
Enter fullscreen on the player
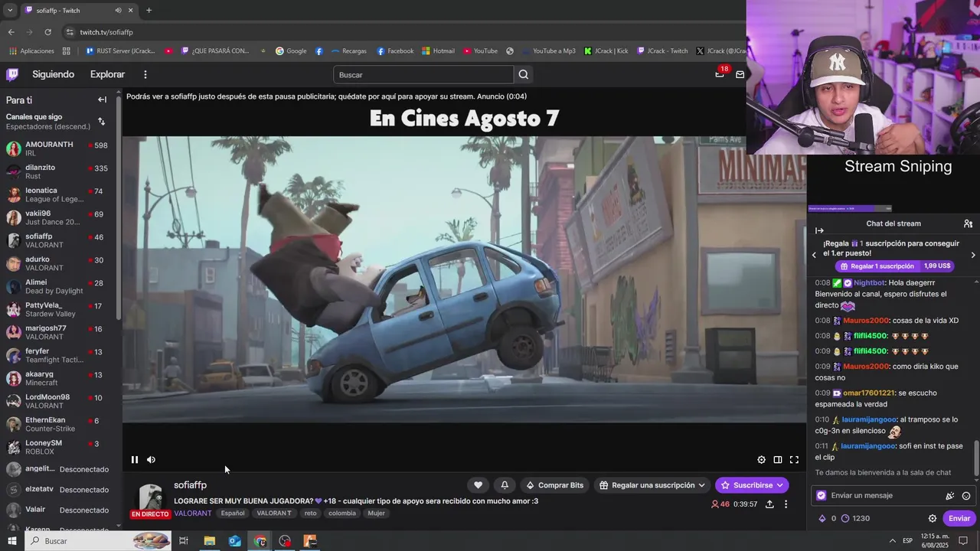tap(794, 459)
